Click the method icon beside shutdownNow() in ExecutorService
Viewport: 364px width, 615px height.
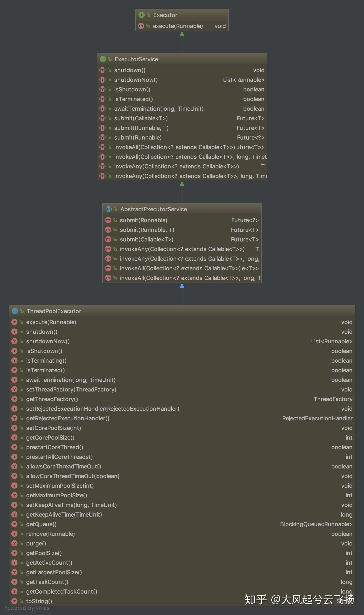pyautogui.click(x=102, y=80)
